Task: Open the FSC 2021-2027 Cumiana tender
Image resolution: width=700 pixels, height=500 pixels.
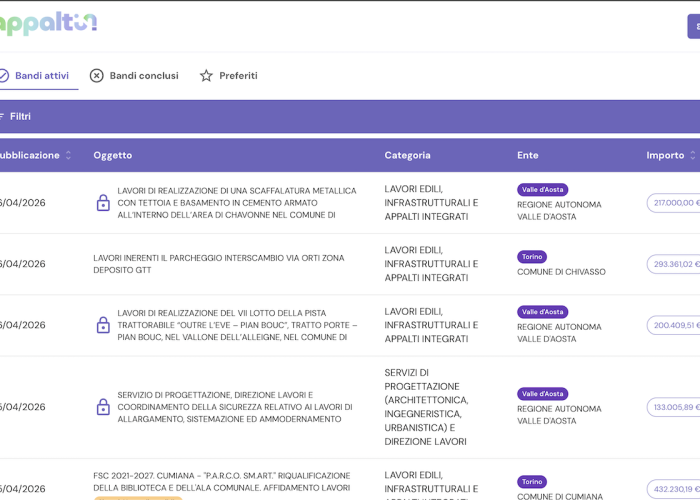Action: (x=221, y=482)
